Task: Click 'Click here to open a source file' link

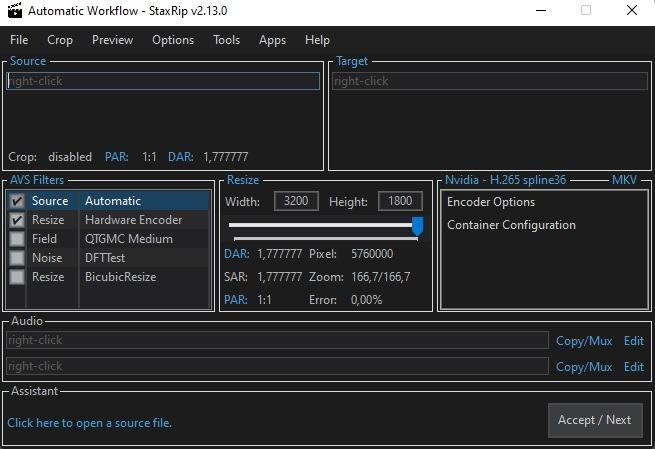Action: click(89, 423)
